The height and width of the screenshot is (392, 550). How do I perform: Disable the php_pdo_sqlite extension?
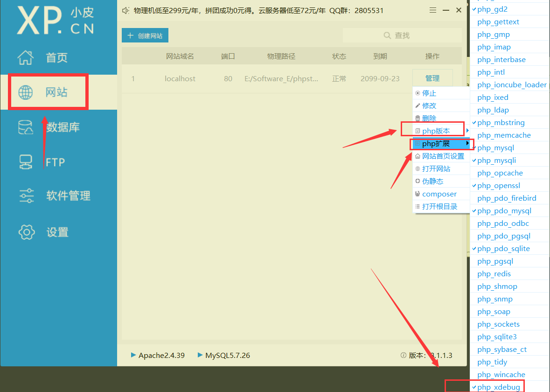509,248
